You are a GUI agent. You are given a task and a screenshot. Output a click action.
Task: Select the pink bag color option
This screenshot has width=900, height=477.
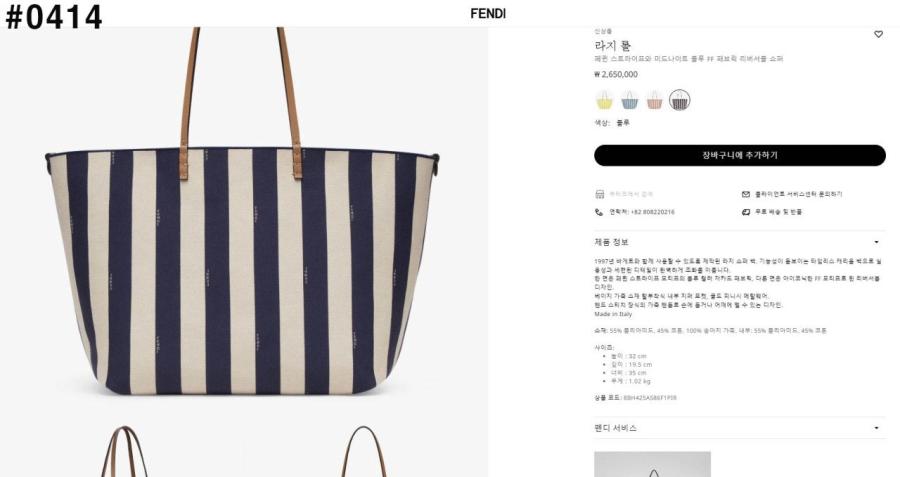pyautogui.click(x=654, y=100)
